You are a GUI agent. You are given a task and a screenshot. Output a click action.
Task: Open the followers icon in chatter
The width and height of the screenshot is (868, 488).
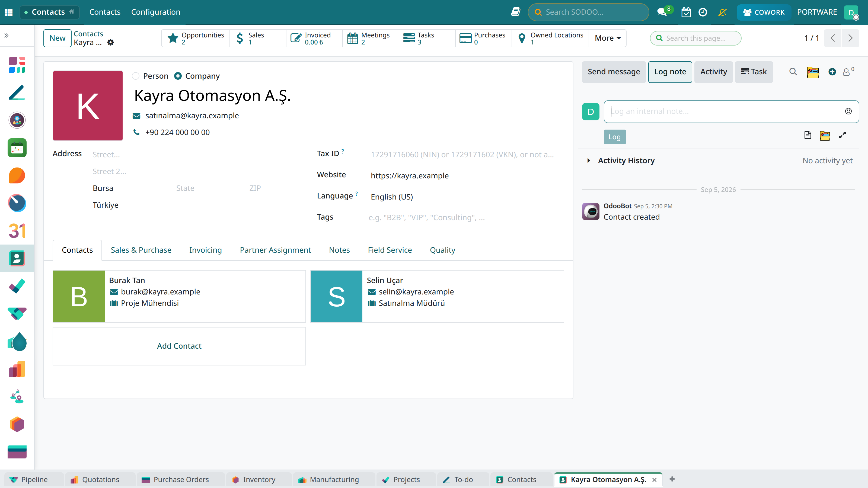click(x=847, y=72)
